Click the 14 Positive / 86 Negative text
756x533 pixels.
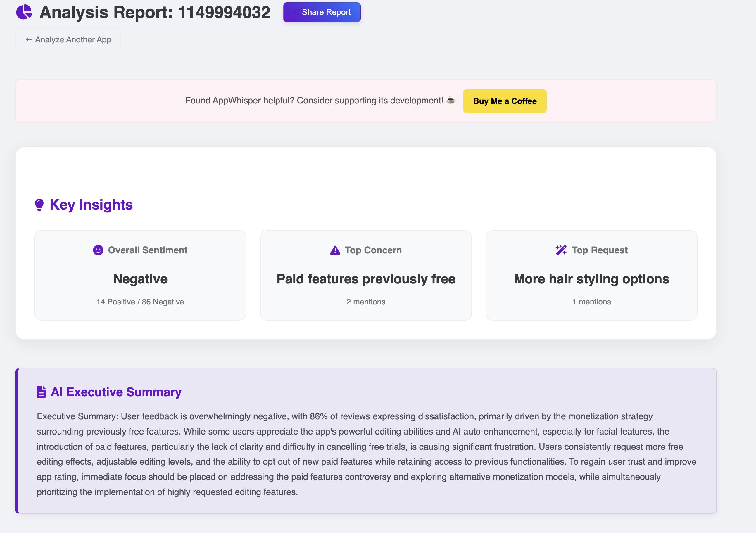140,302
